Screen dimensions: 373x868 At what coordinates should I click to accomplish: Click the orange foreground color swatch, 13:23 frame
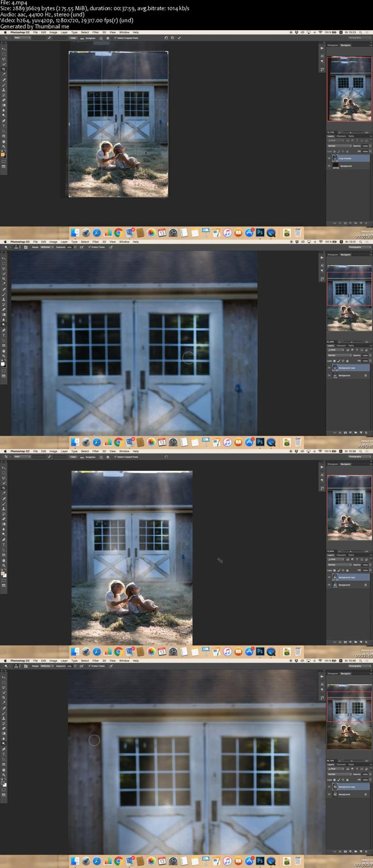click(3, 154)
